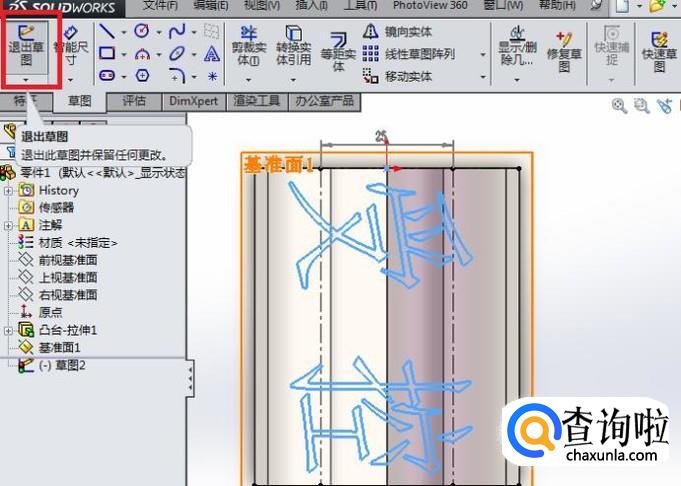Select 上视基准面 in feature tree

coord(57,278)
